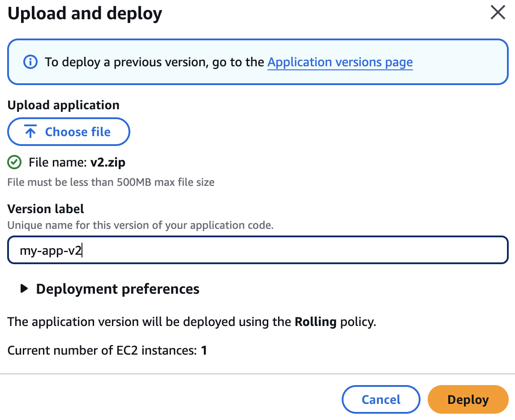This screenshot has height=420, width=515.
Task: Click the upload arrow icon
Action: (30, 132)
